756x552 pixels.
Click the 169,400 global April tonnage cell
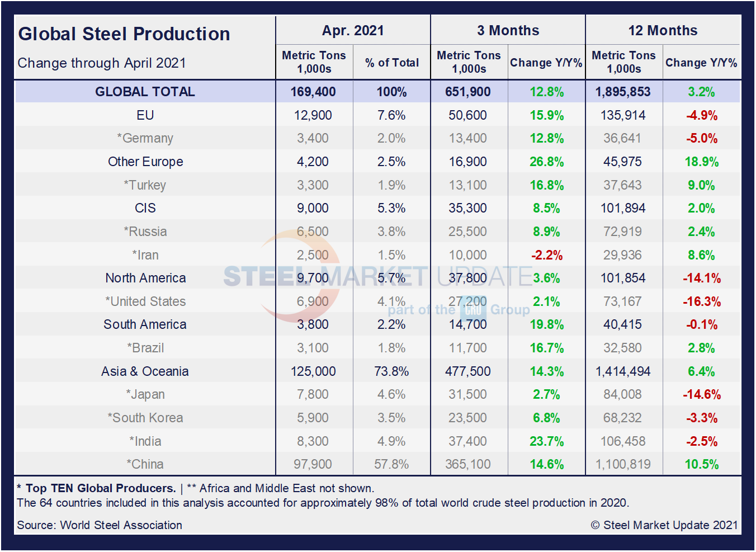tap(313, 92)
